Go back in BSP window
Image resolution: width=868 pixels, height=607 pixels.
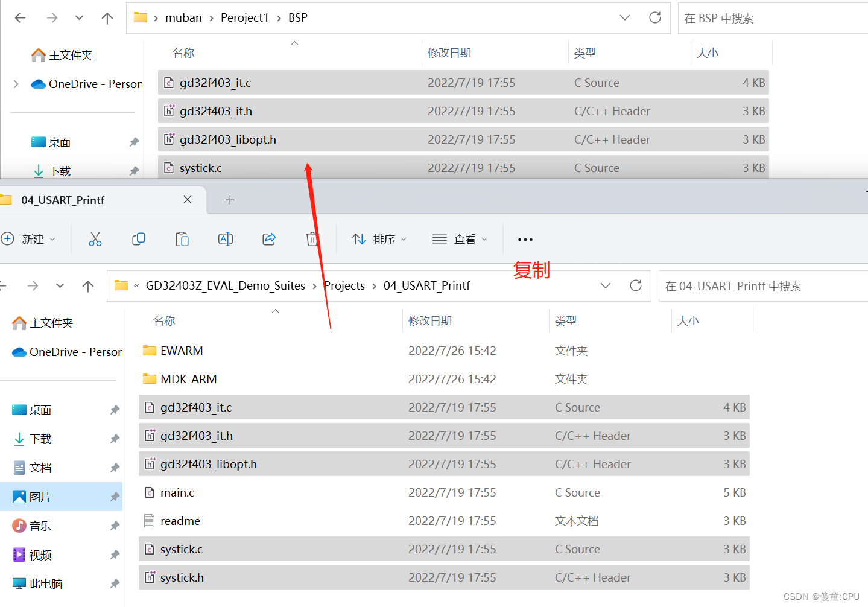(x=21, y=18)
